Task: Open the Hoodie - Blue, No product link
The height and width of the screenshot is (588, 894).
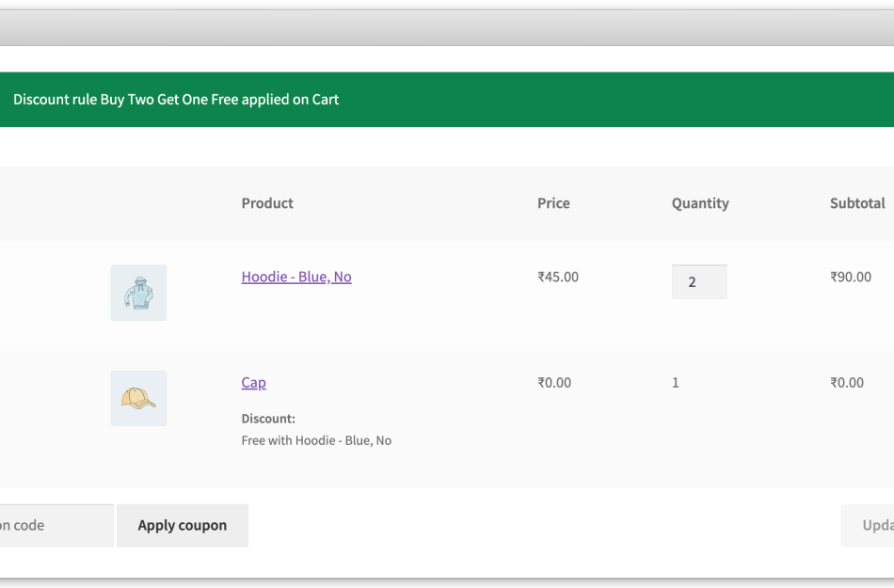Action: pos(295,277)
